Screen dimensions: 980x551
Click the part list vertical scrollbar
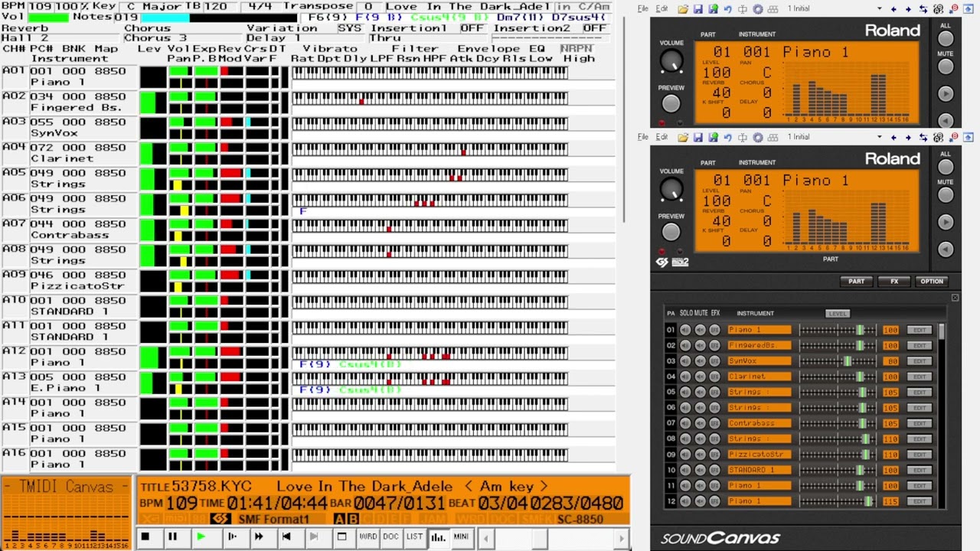click(x=942, y=416)
